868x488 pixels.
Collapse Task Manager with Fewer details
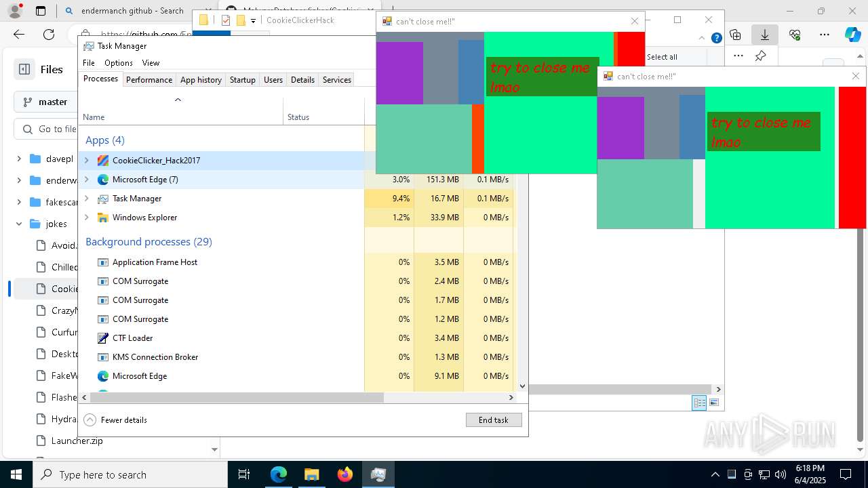click(115, 420)
